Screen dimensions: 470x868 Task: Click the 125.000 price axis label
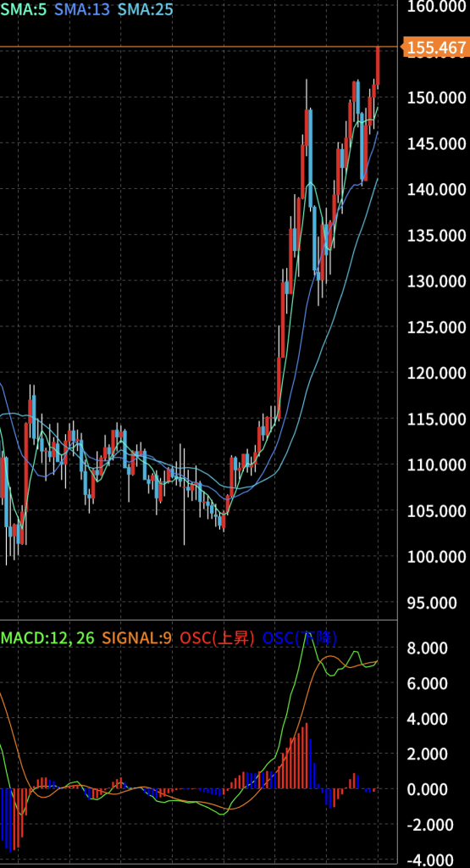click(x=436, y=328)
